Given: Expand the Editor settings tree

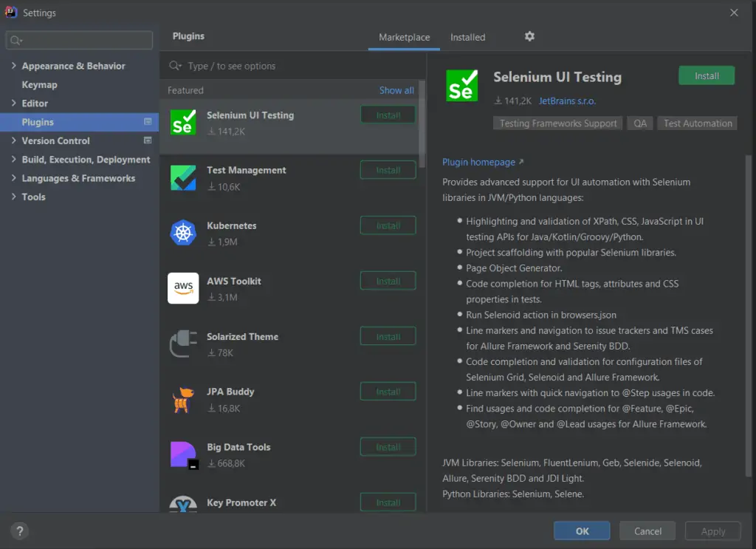Looking at the screenshot, I should click(x=13, y=103).
